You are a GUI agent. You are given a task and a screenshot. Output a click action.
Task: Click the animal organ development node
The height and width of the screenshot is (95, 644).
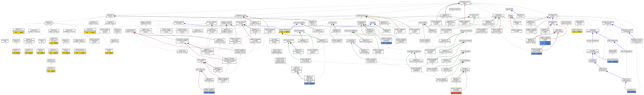tap(612, 51)
